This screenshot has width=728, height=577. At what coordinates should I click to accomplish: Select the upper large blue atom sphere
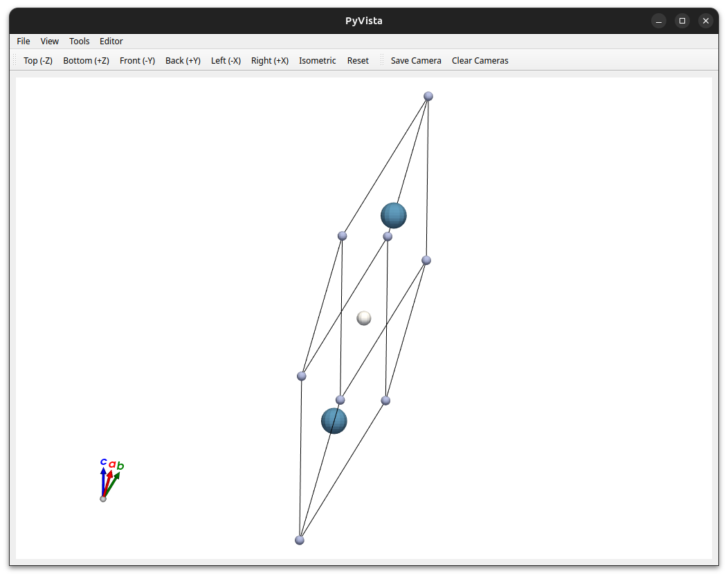point(394,215)
